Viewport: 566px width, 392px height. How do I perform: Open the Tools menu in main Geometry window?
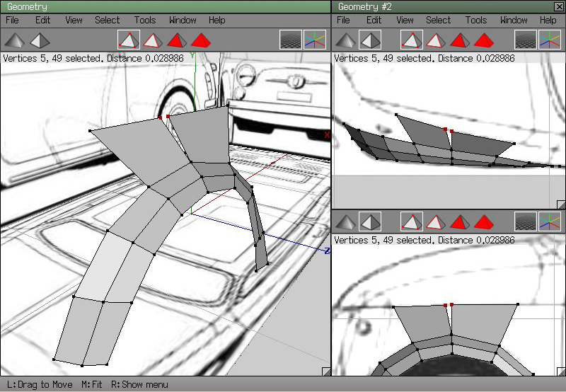144,21
